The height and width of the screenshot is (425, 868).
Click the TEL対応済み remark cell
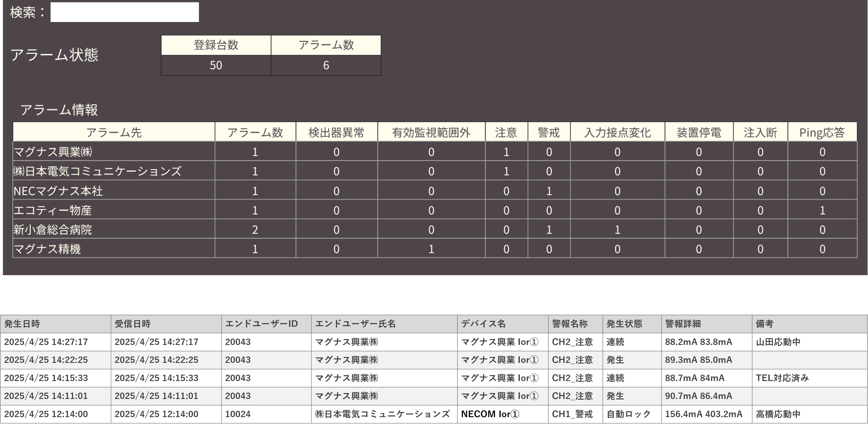[810, 378]
